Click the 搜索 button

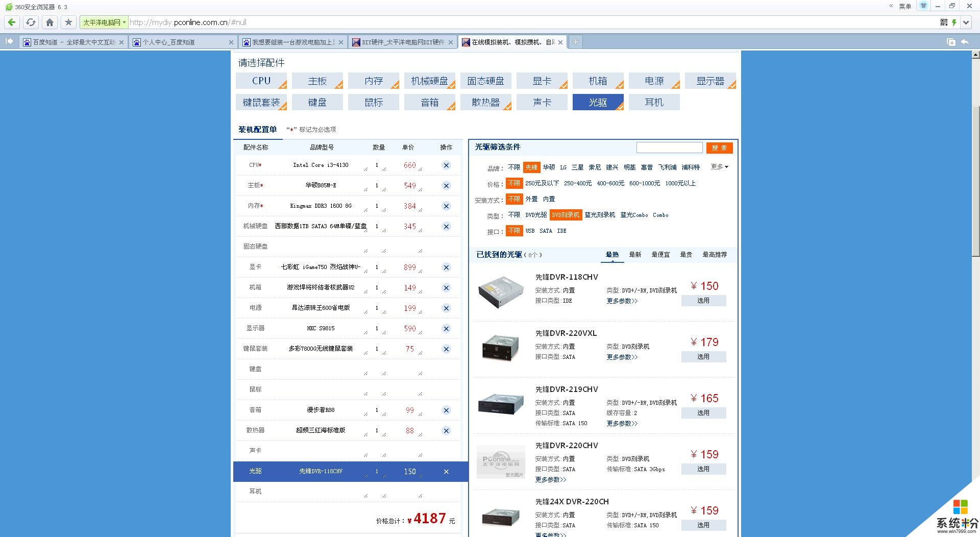click(720, 148)
